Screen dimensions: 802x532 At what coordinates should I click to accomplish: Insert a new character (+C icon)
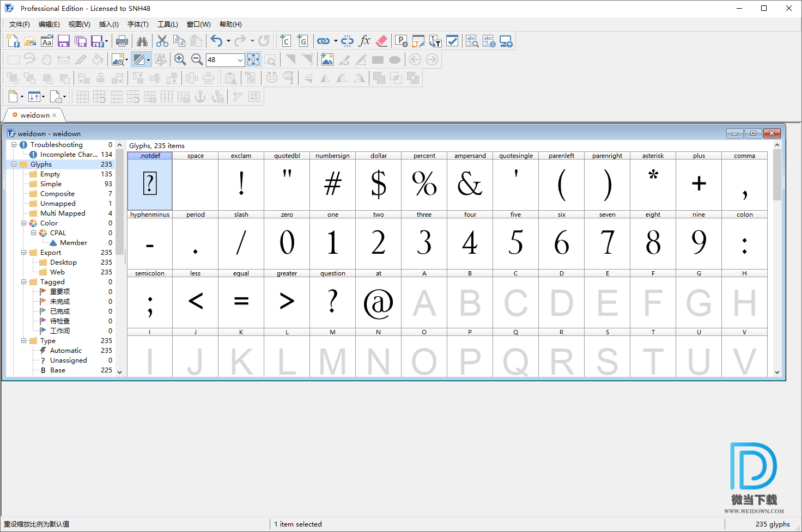285,41
